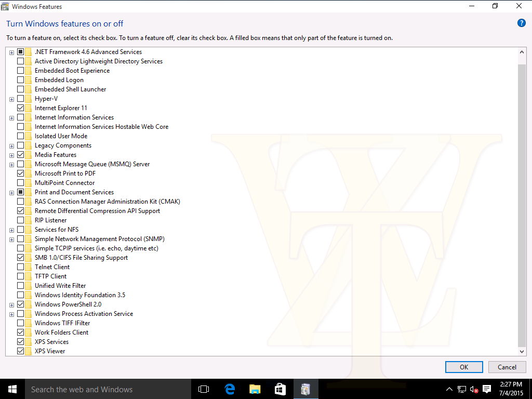The width and height of the screenshot is (532, 399).
Task: Select the Windows TIFF IFilter row text
Action: 62,323
